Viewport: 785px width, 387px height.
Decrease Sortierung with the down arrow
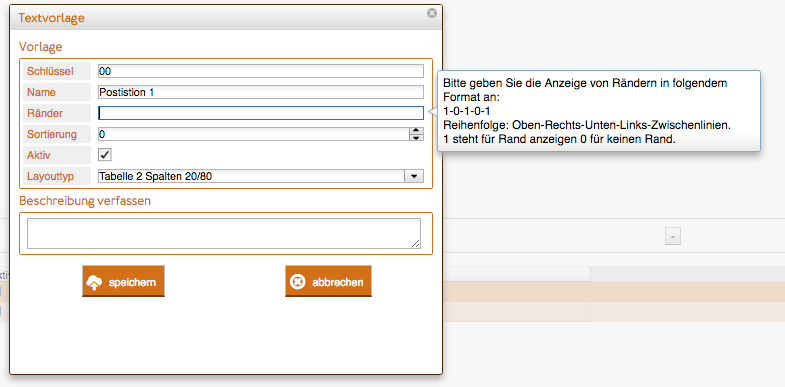[x=417, y=138]
